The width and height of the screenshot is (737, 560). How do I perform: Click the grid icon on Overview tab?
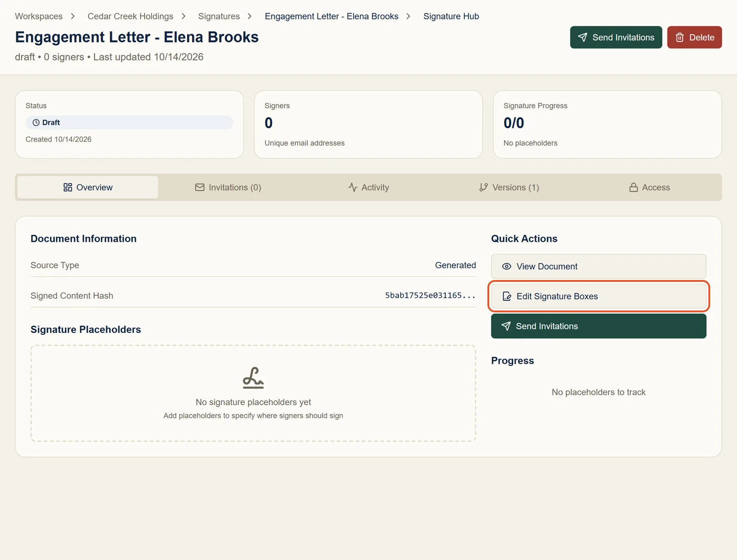click(x=68, y=187)
